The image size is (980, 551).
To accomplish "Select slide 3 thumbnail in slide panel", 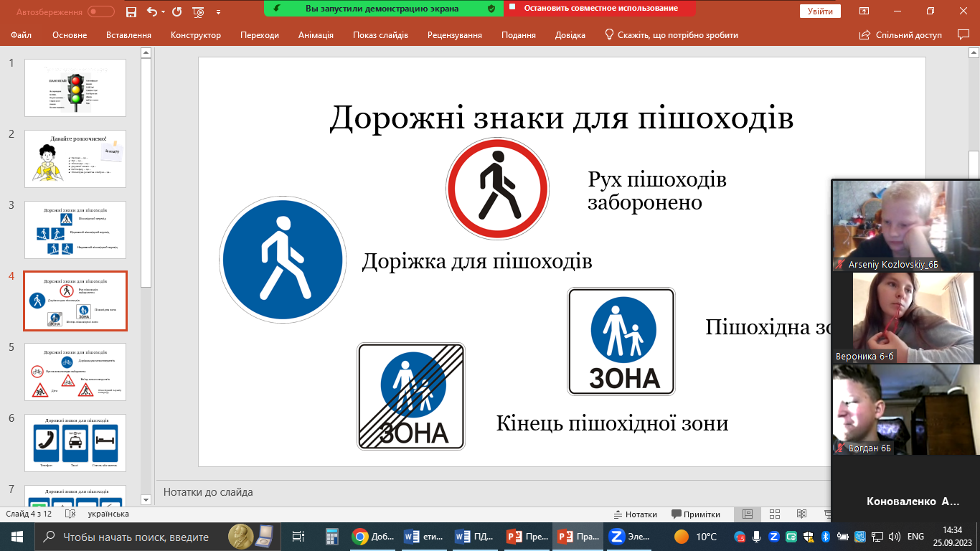I will (75, 230).
